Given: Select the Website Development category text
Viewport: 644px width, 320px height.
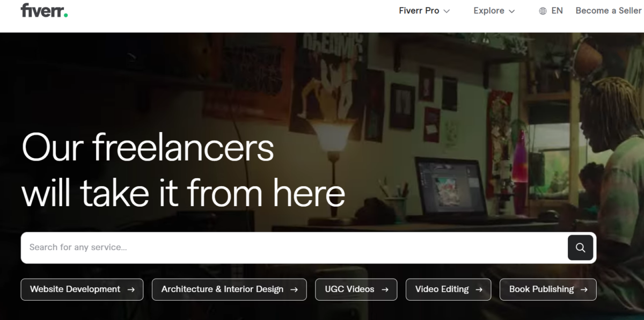Looking at the screenshot, I should click(x=75, y=289).
